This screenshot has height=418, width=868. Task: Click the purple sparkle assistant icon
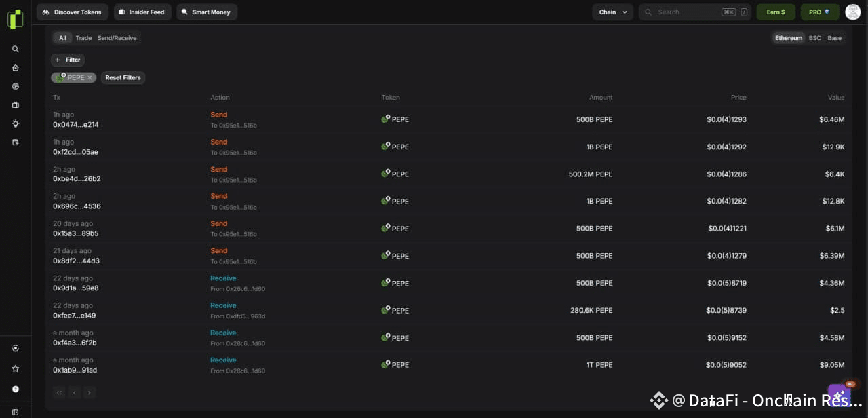pyautogui.click(x=838, y=396)
